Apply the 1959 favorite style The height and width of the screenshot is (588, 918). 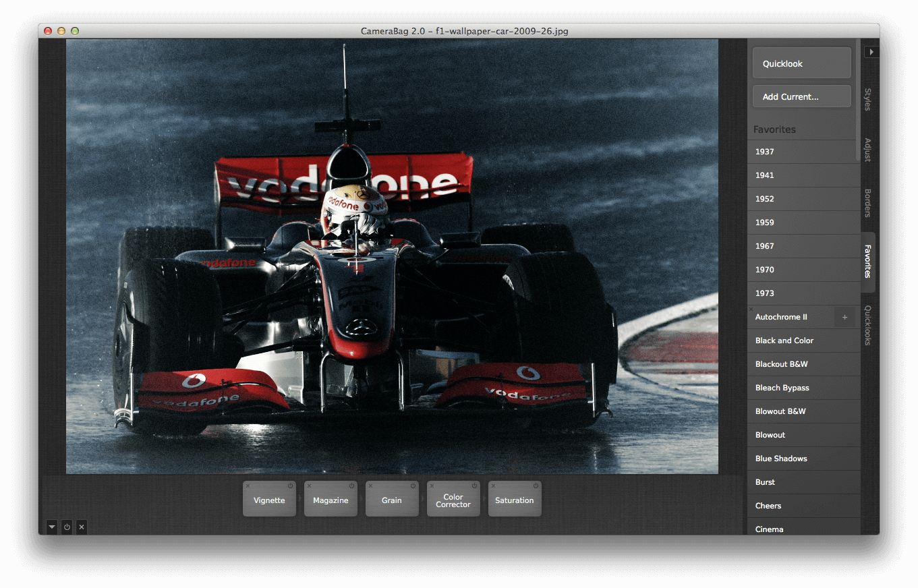803,223
